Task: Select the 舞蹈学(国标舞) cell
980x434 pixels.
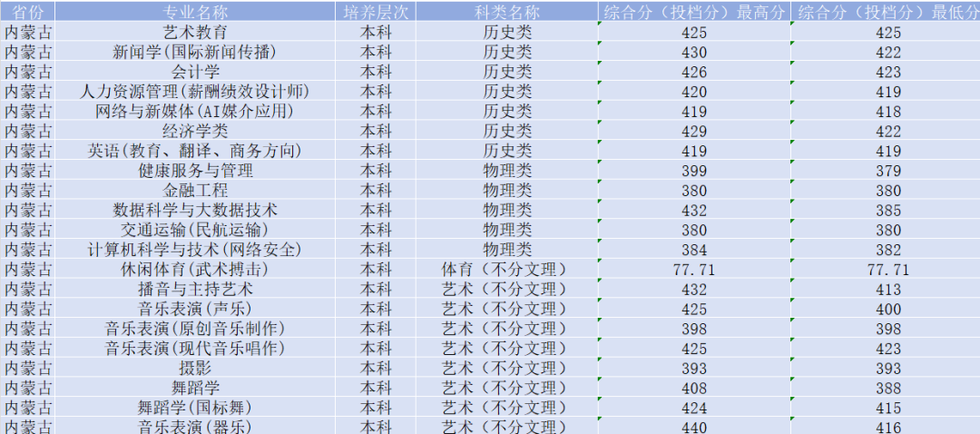Action: (195, 408)
